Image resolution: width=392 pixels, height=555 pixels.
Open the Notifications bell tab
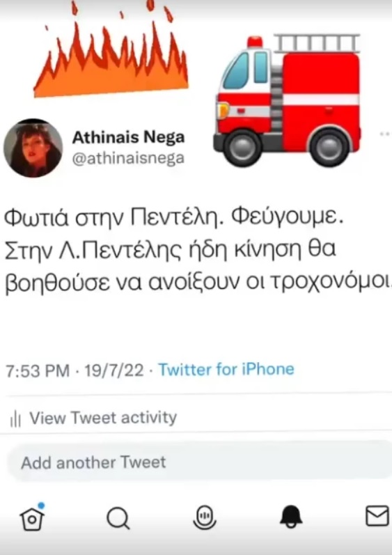tap(291, 517)
